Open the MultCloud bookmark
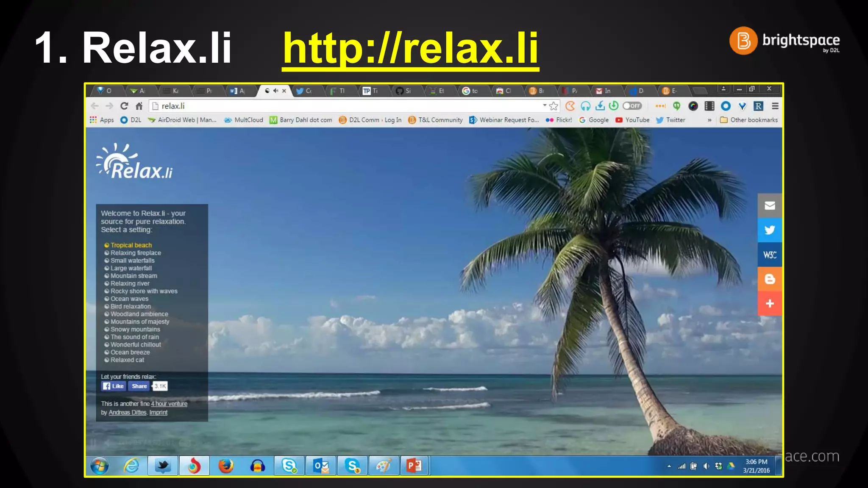868x488 pixels. tap(244, 120)
